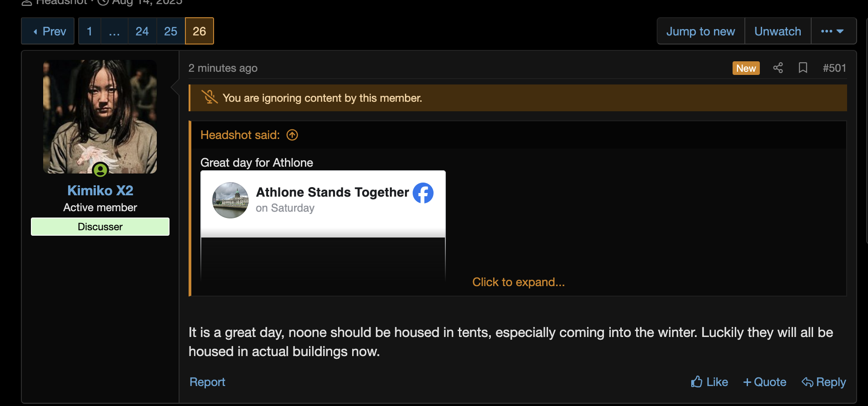Viewport: 868px width, 406px height.
Task: Add the post to multi-quote with Quote
Action: [x=765, y=382]
